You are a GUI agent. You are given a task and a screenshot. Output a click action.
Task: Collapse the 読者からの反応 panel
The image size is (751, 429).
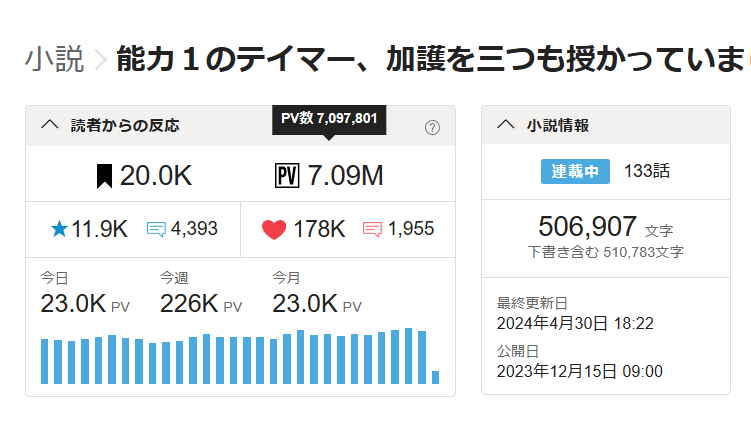(49, 125)
